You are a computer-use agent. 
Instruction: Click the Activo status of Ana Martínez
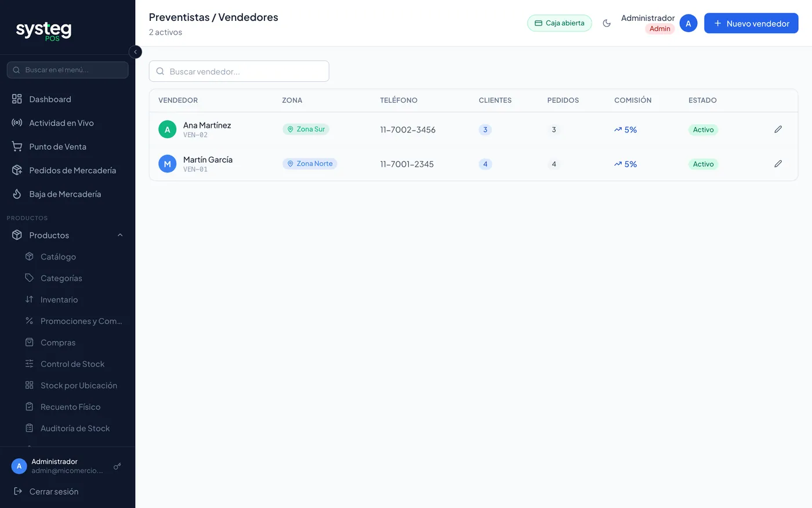[x=703, y=129]
